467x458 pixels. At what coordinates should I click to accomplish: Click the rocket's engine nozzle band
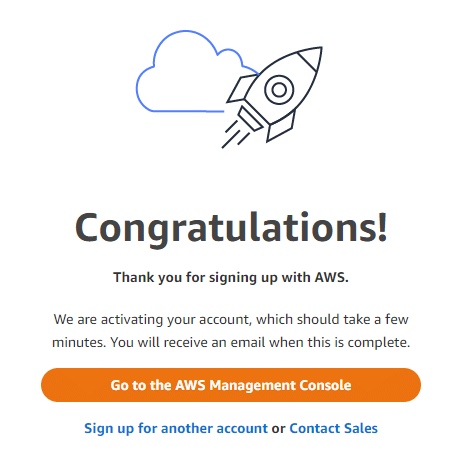click(251, 118)
